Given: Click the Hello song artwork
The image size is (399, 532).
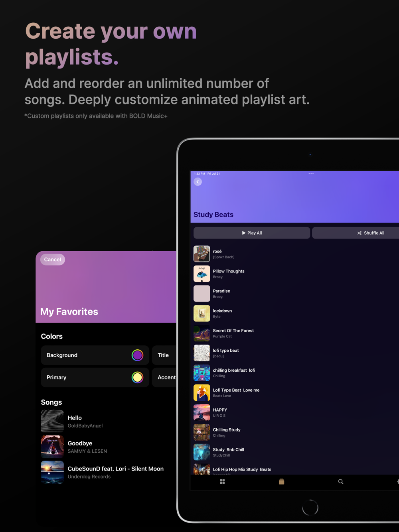Looking at the screenshot, I should (52, 421).
